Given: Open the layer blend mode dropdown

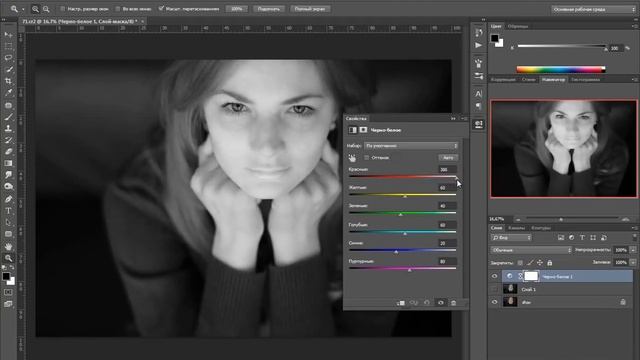Looking at the screenshot, I should point(531,250).
